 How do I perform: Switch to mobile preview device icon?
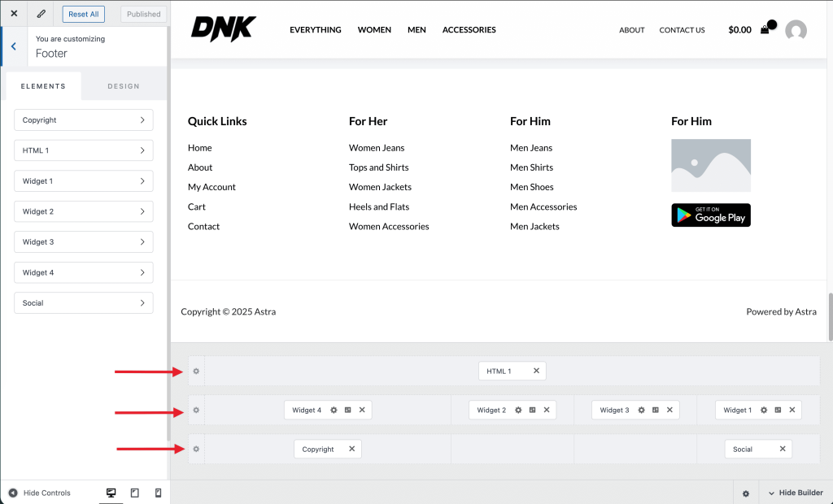pos(158,493)
